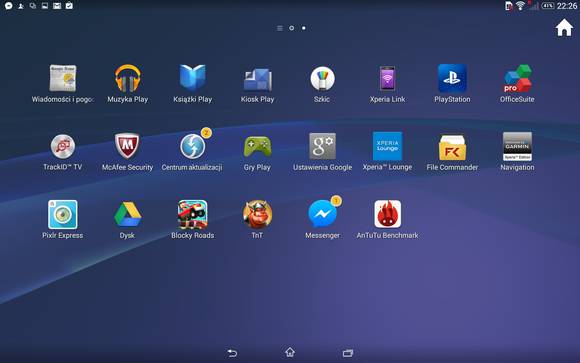Tap the 22:26 clock
Image resolution: width=580 pixels, height=363 pixels.
(x=567, y=6)
